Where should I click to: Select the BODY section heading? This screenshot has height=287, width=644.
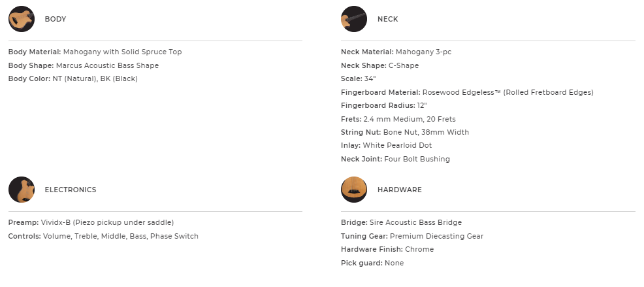(56, 20)
